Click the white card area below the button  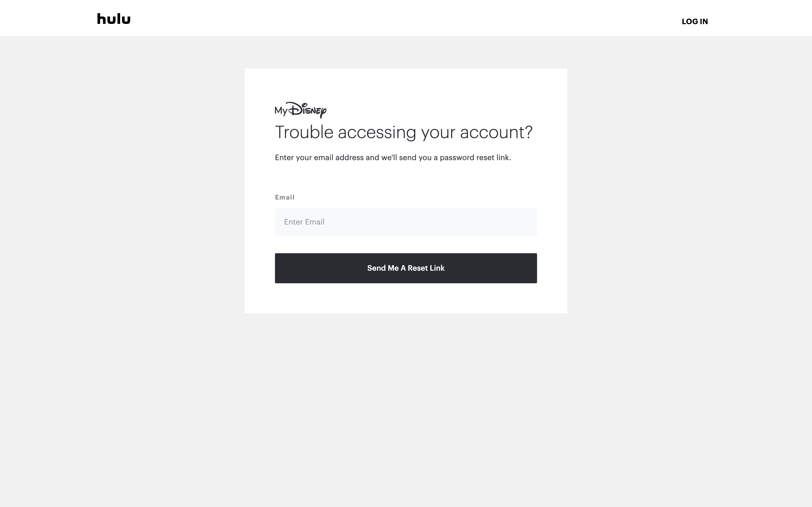(406, 298)
